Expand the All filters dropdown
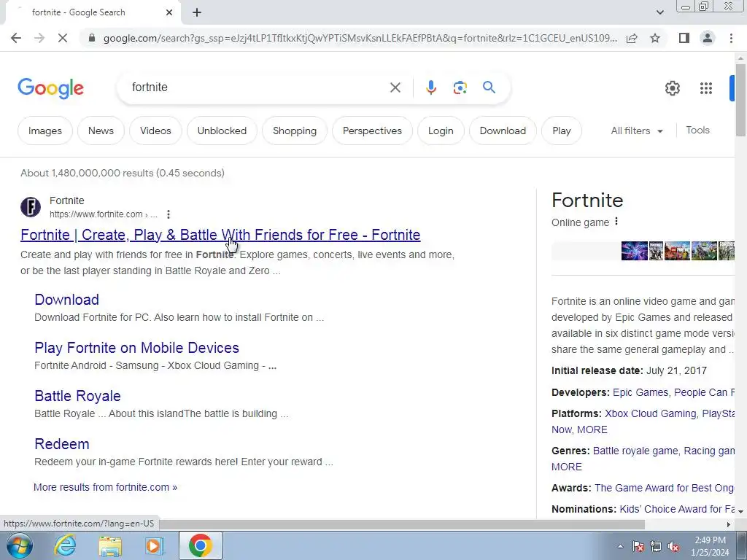This screenshot has height=560, width=747. pos(636,131)
